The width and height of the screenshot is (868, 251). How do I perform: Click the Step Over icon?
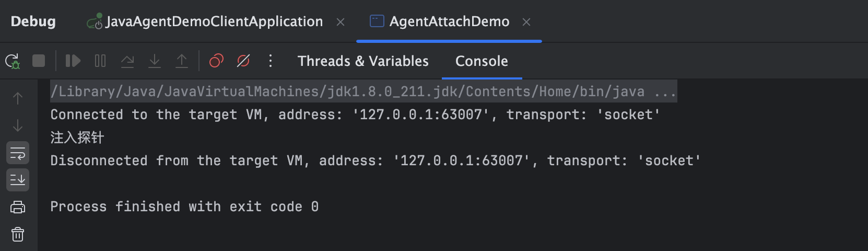(x=127, y=61)
